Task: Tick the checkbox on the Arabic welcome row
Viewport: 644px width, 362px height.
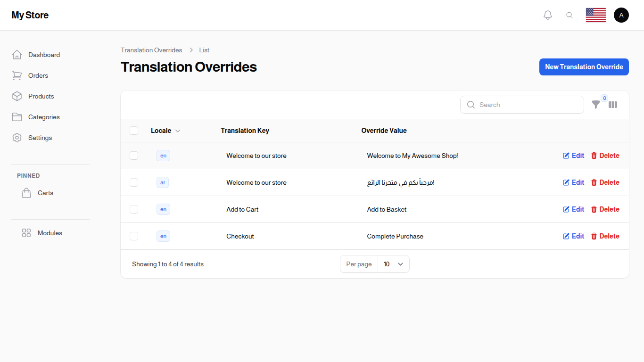Action: pyautogui.click(x=134, y=182)
